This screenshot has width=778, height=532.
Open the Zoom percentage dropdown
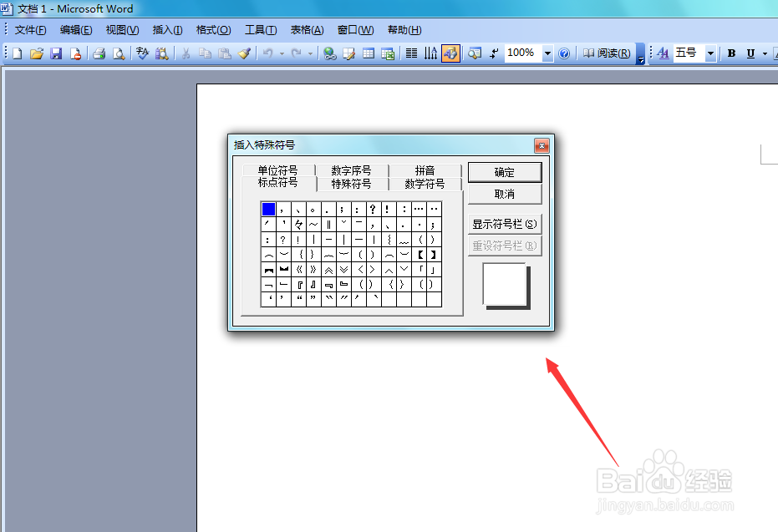(x=547, y=53)
